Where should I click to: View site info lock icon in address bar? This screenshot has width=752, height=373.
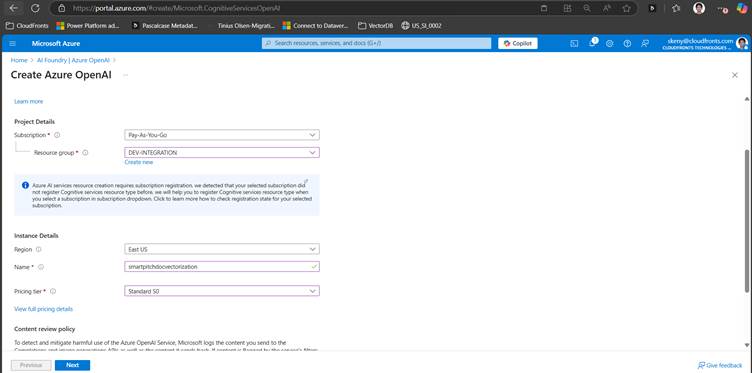pos(61,8)
